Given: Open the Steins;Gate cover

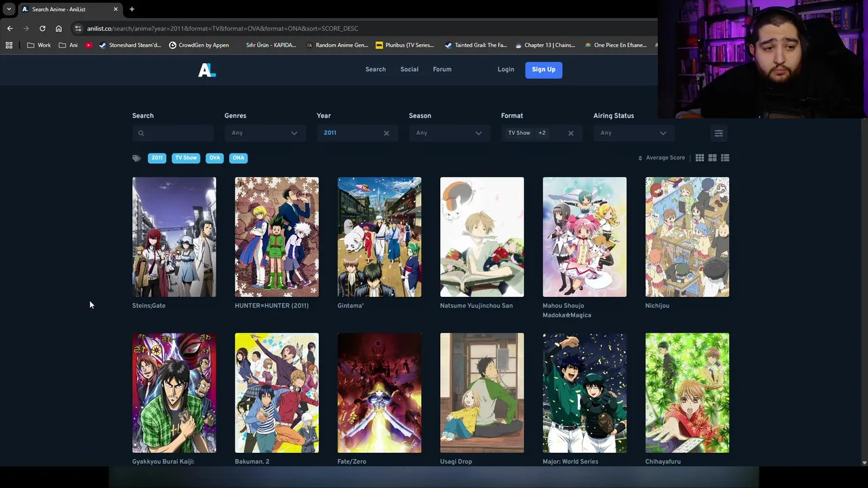Looking at the screenshot, I should pos(174,237).
